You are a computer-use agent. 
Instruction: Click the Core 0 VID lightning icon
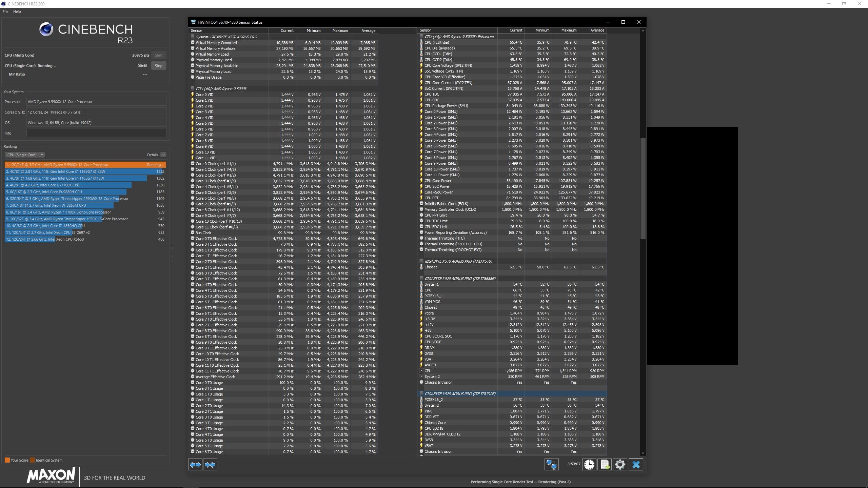(x=193, y=95)
